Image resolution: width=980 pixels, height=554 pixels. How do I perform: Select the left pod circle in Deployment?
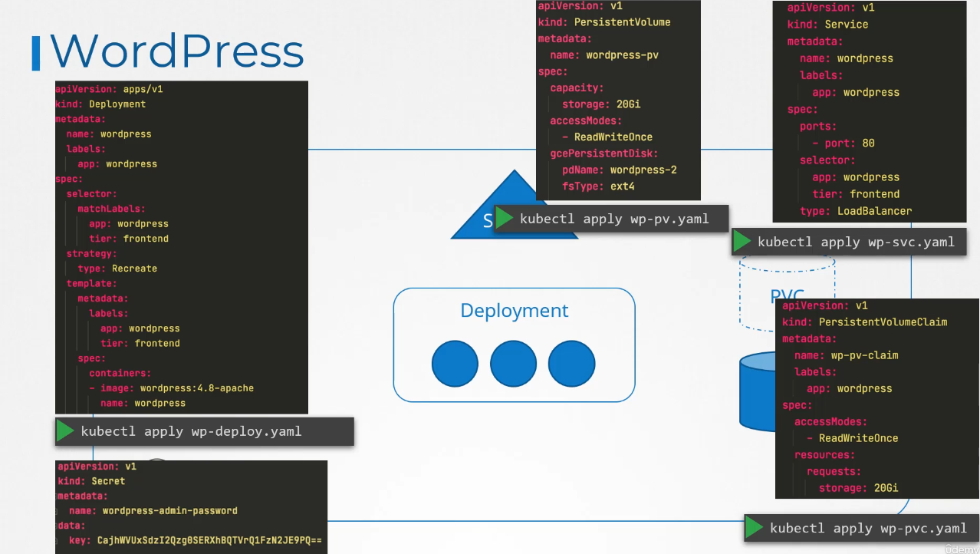coord(455,364)
